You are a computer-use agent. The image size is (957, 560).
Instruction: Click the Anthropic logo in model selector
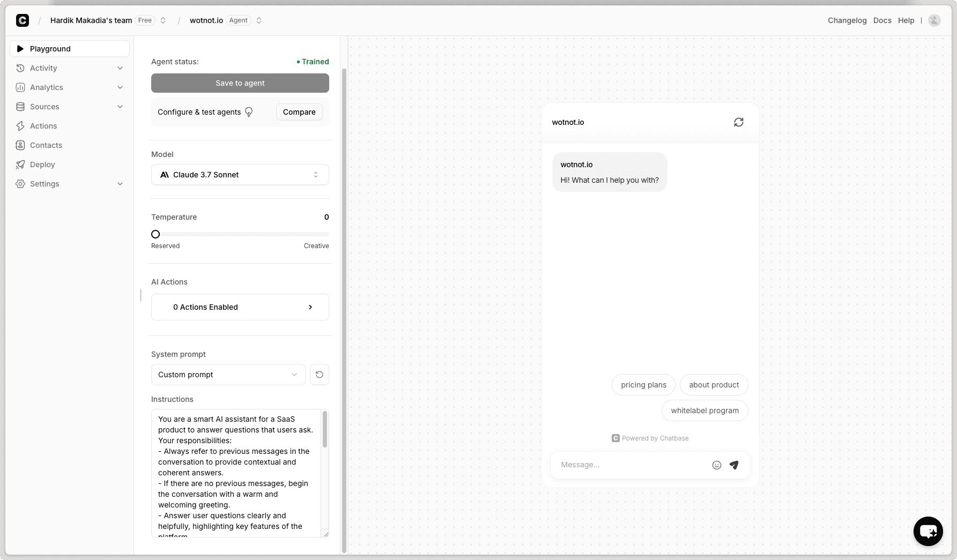[x=165, y=175]
